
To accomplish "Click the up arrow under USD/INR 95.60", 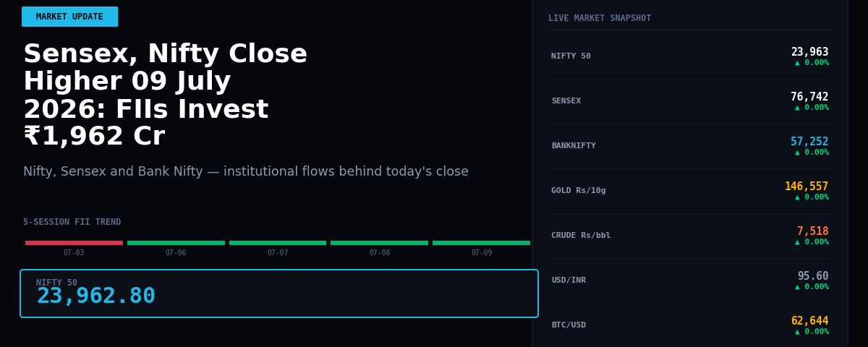I will pos(798,287).
